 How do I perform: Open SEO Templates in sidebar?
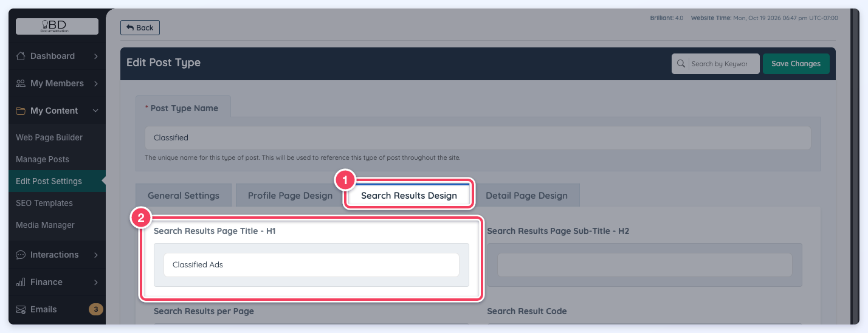44,203
